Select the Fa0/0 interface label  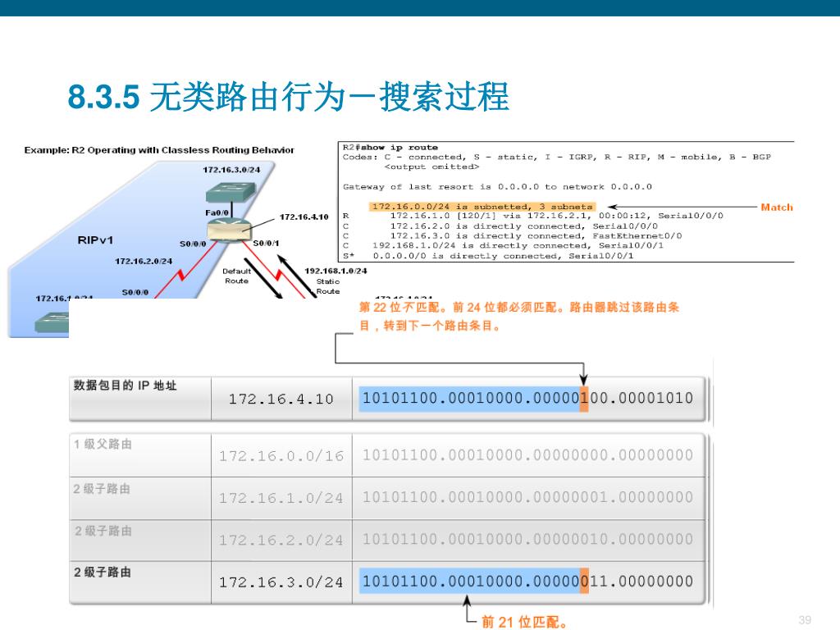point(217,212)
